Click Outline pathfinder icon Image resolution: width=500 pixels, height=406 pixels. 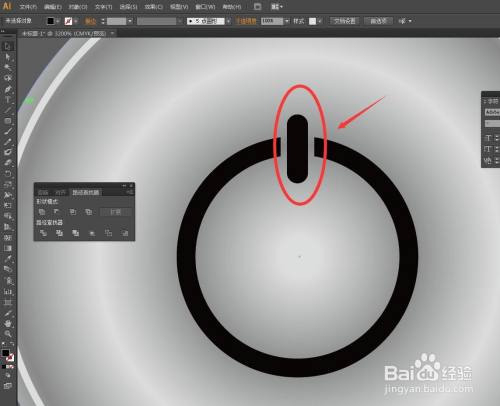tap(108, 233)
